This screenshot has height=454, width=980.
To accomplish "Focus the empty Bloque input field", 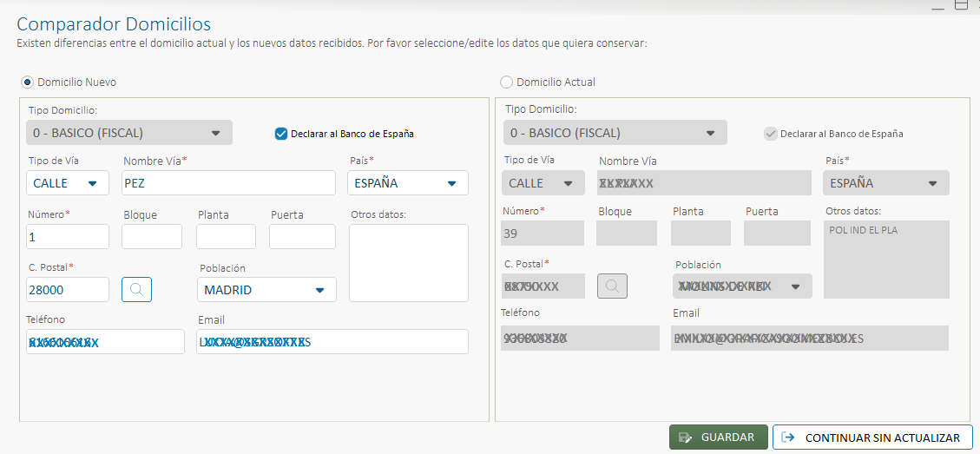I will [x=152, y=237].
